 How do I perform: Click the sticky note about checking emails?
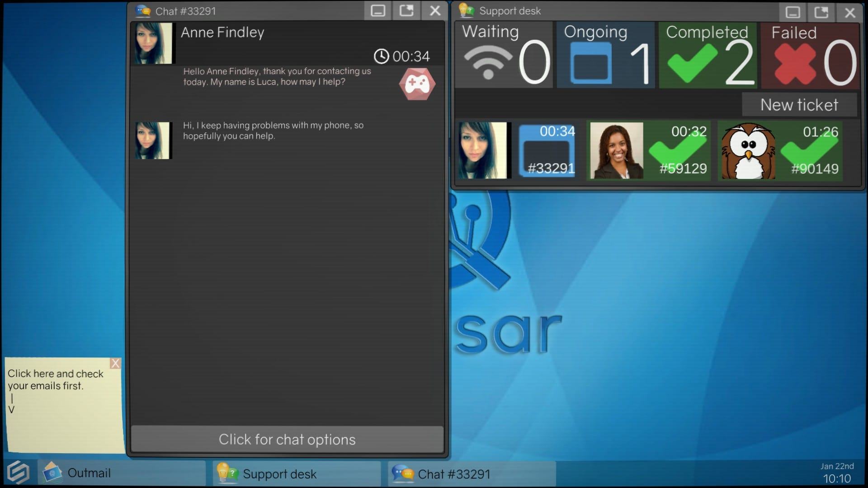[x=64, y=405]
